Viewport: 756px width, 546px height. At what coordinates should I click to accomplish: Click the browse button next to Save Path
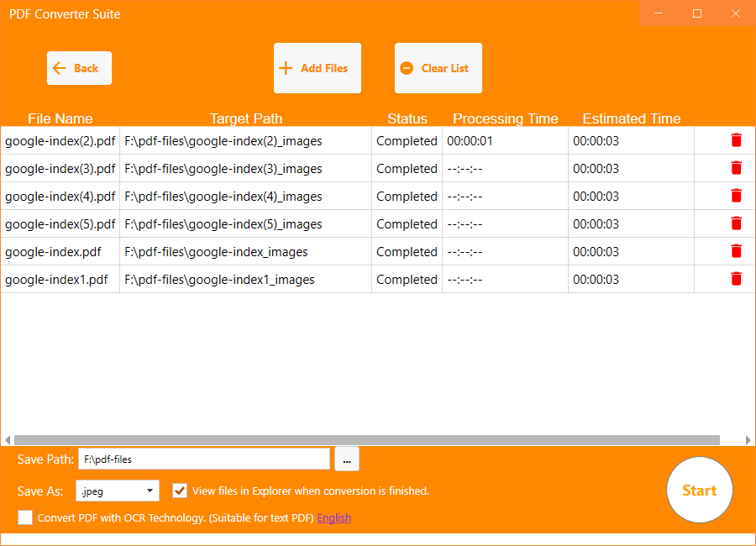coord(346,459)
